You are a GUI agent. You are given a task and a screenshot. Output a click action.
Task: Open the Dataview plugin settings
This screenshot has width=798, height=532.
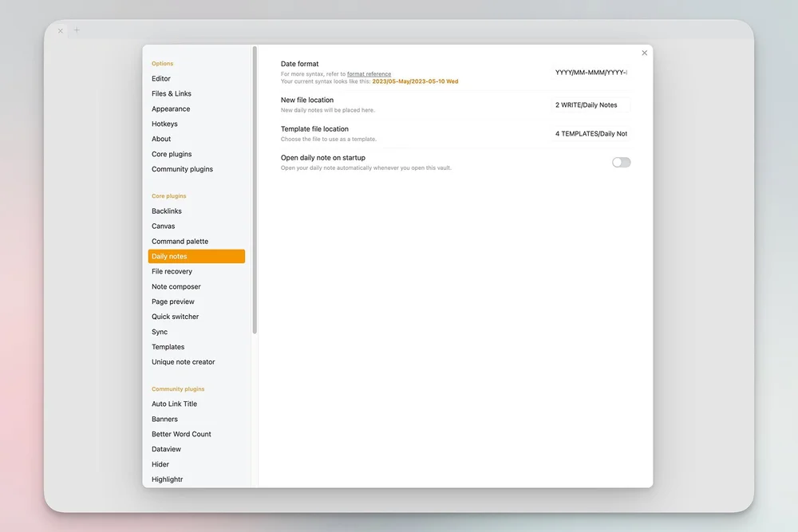(166, 448)
